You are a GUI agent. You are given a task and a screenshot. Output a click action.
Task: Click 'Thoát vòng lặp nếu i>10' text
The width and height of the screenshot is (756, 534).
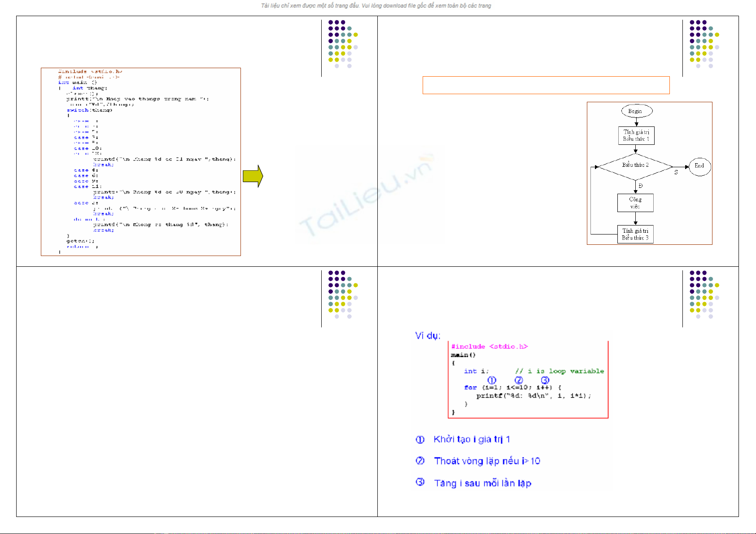coord(487,461)
